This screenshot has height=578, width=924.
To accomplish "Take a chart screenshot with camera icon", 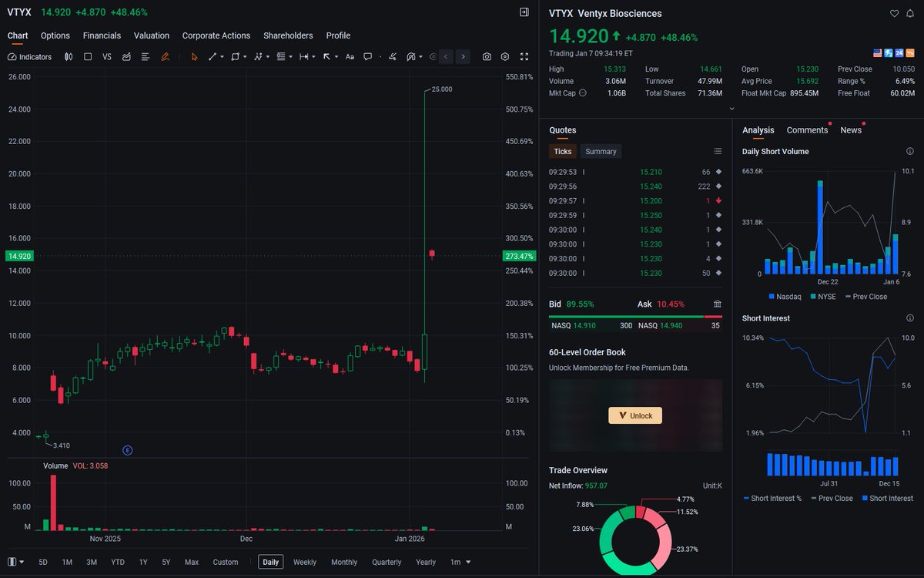I will click(487, 56).
